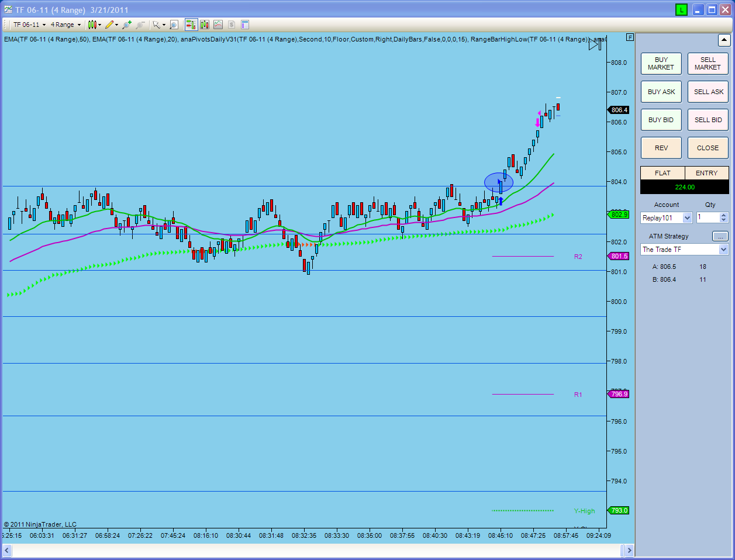
Task: Click the green 802.9 price marker
Action: [618, 215]
